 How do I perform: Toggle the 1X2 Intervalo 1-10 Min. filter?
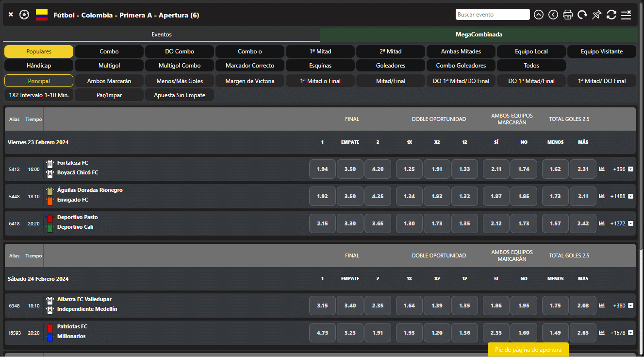click(39, 95)
